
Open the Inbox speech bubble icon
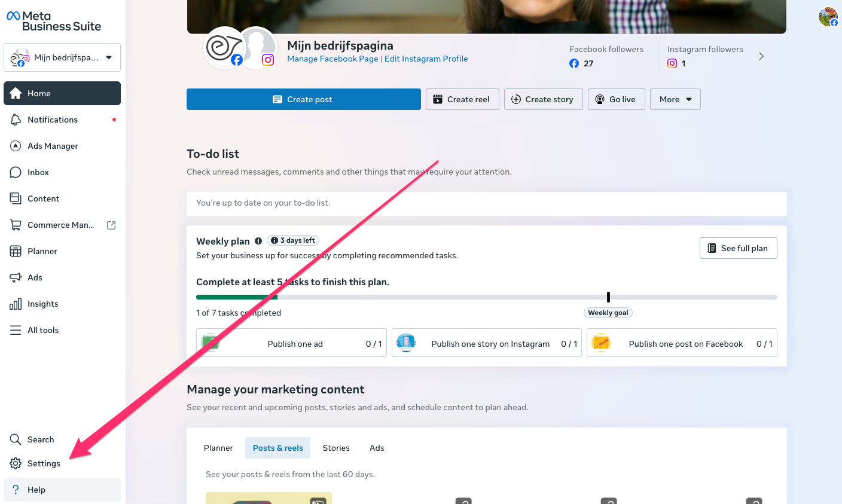click(x=16, y=172)
